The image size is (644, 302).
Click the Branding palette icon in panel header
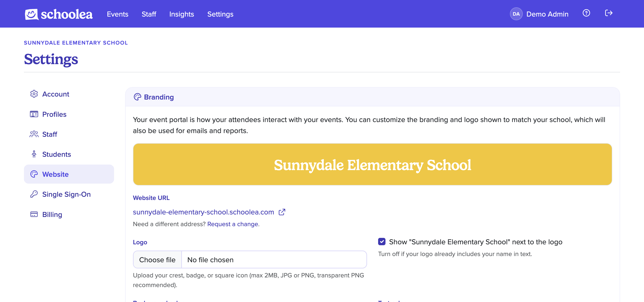pyautogui.click(x=138, y=97)
